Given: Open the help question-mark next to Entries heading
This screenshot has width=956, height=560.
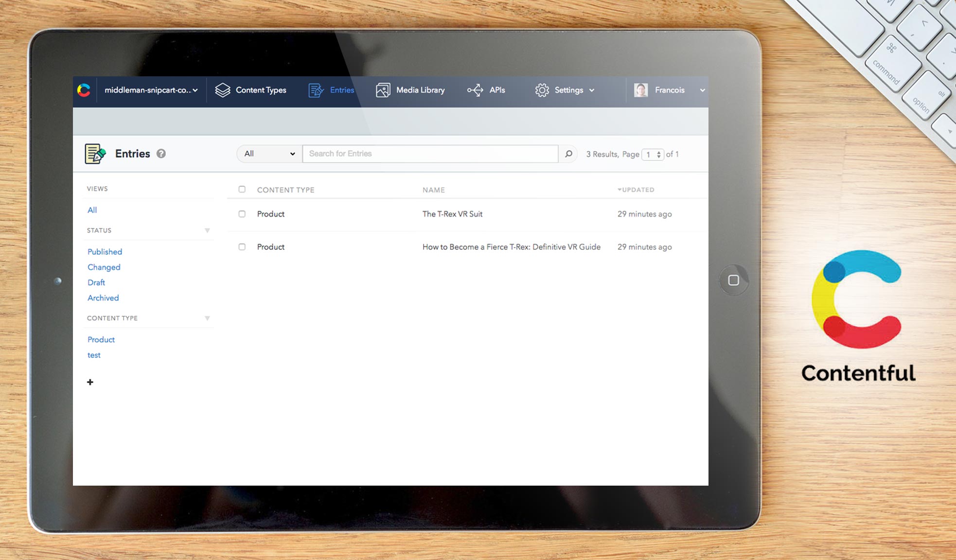Looking at the screenshot, I should [x=161, y=153].
